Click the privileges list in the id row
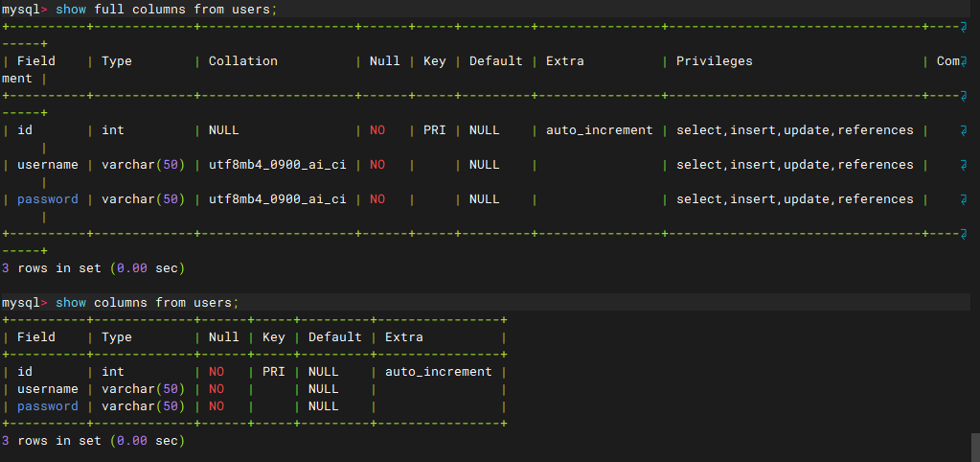 pos(794,130)
